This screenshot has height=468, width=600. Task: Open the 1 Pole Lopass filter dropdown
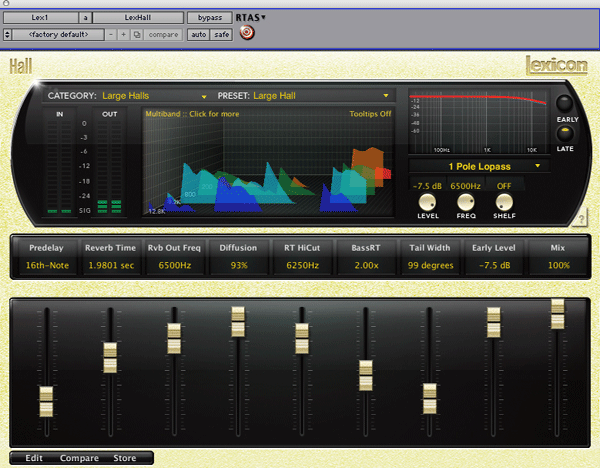479,166
